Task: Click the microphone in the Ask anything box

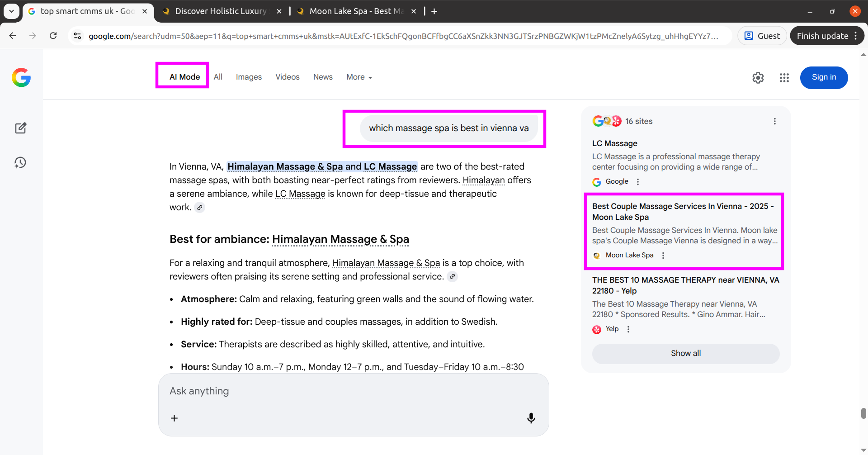Action: (x=531, y=417)
